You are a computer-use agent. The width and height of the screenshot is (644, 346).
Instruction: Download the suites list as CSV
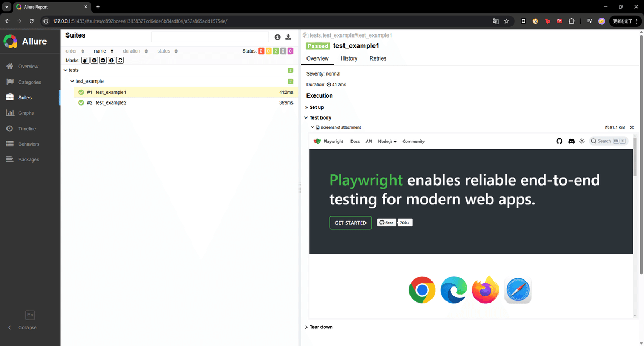(x=288, y=37)
